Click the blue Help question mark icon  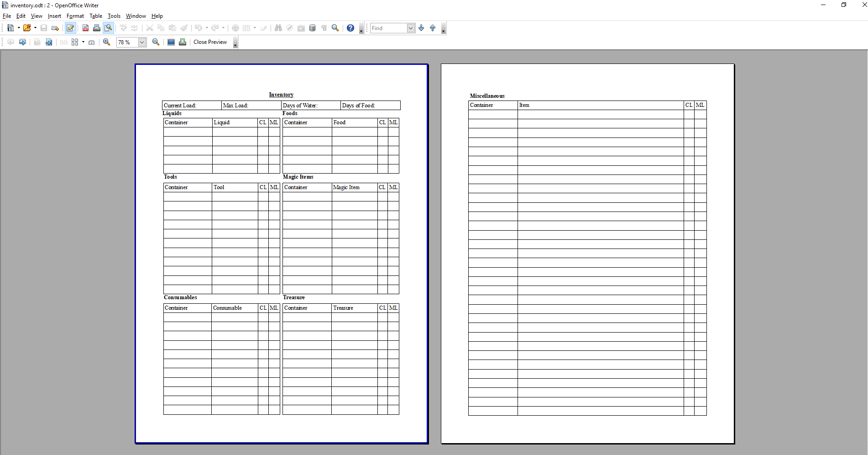tap(350, 28)
